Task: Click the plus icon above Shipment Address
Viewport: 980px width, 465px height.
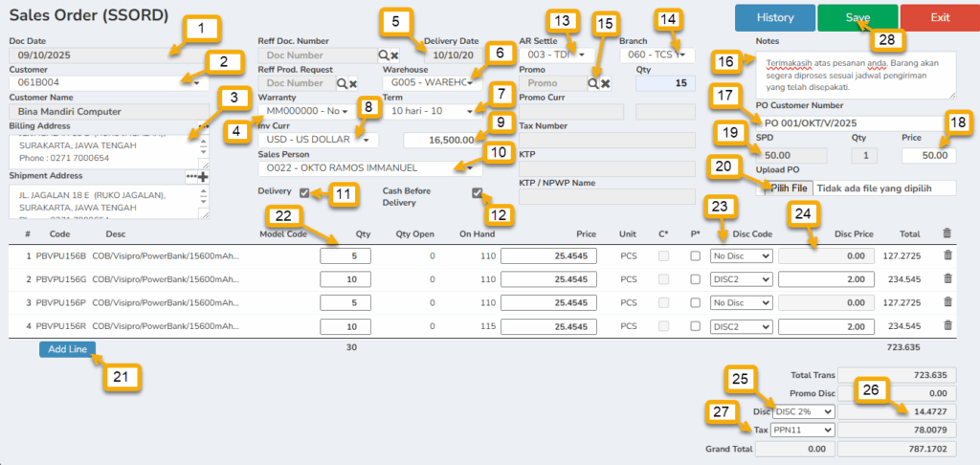Action: click(x=203, y=177)
